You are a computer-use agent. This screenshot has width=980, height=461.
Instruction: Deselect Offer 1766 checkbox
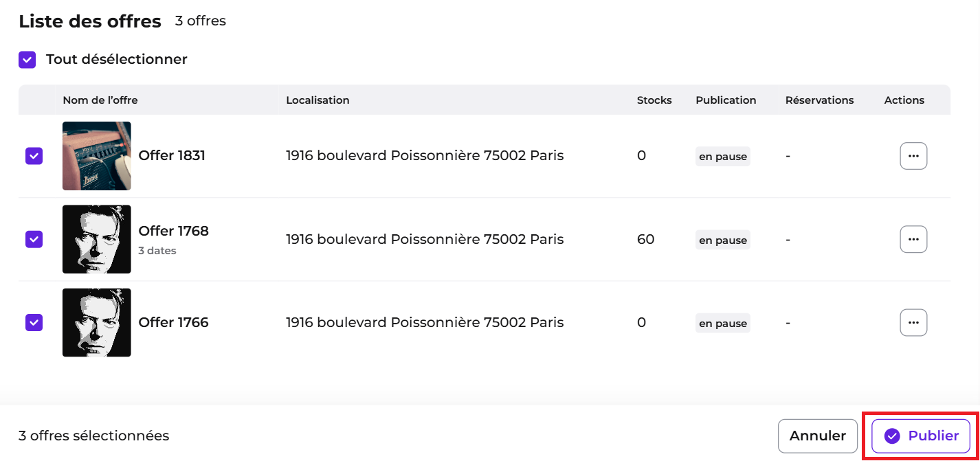34,322
